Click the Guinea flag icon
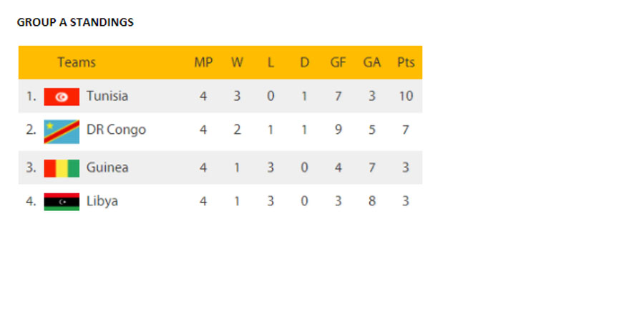 [x=62, y=168]
